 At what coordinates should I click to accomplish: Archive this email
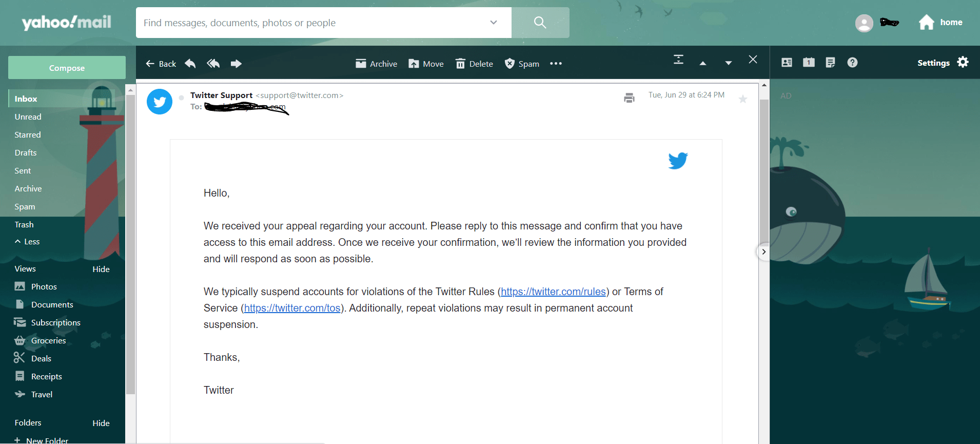coord(376,64)
